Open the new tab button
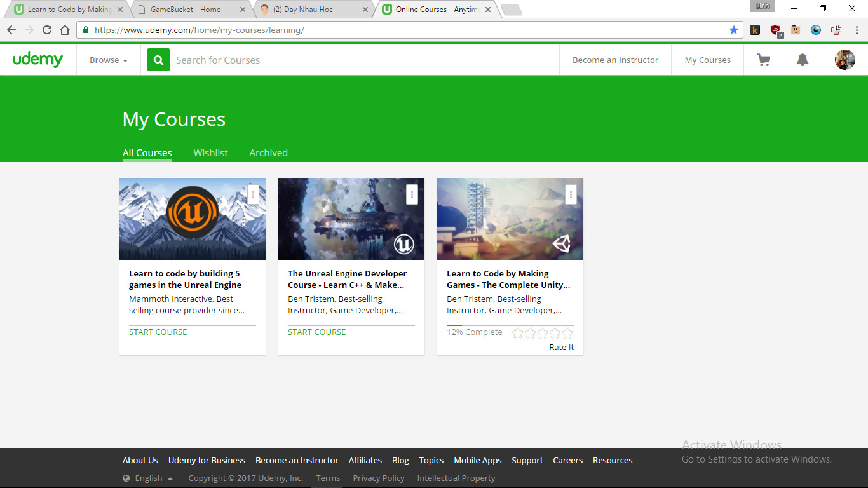 tap(511, 10)
